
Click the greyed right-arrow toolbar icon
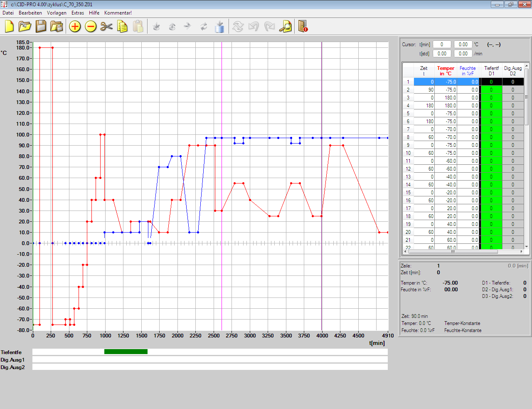click(x=188, y=27)
